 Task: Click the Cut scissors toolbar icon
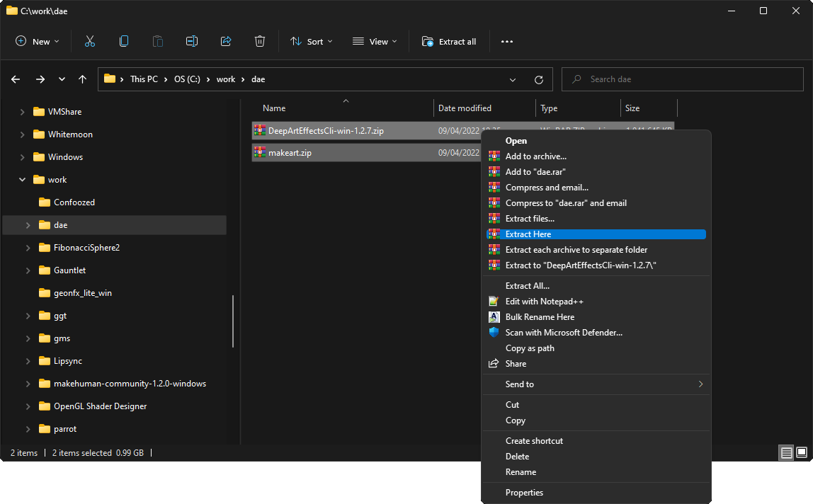tap(90, 42)
